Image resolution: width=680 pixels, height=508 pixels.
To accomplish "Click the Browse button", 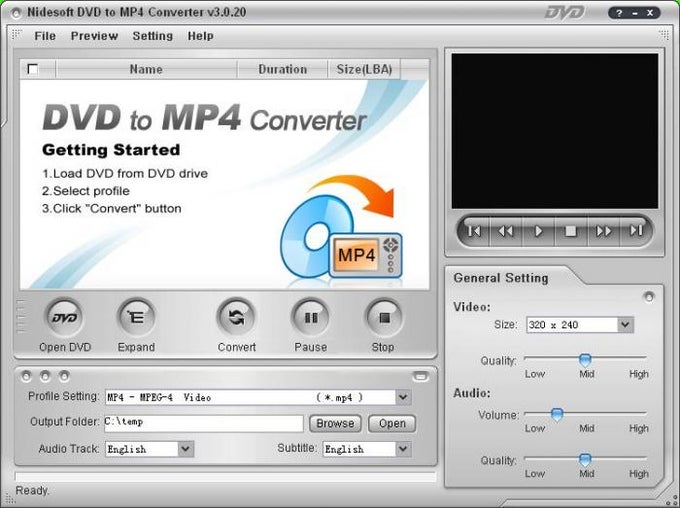I will 335,423.
